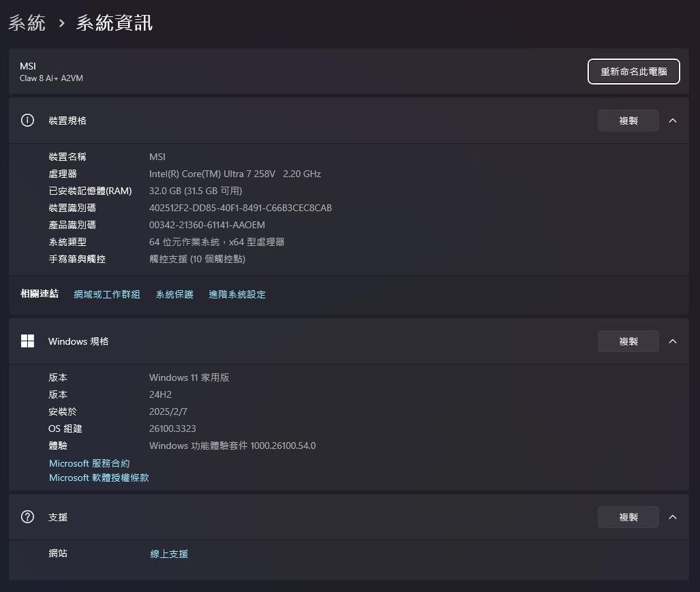
Task: Click the 體驗 label
Action: point(58,446)
